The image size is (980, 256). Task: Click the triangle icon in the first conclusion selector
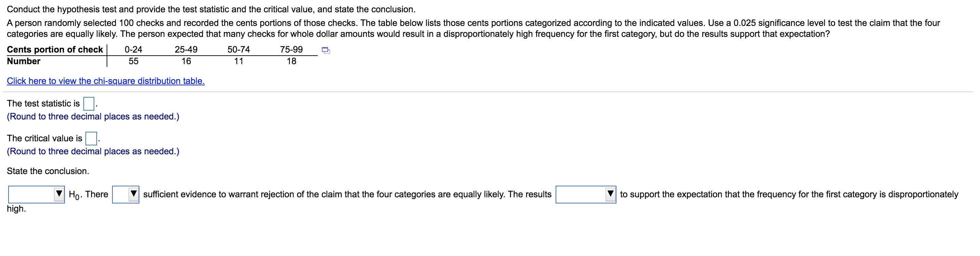(x=59, y=195)
